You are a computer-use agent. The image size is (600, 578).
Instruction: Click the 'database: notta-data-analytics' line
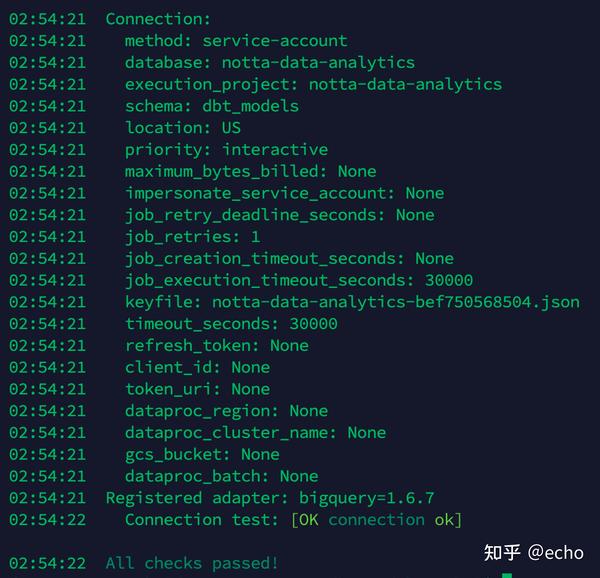click(x=269, y=63)
